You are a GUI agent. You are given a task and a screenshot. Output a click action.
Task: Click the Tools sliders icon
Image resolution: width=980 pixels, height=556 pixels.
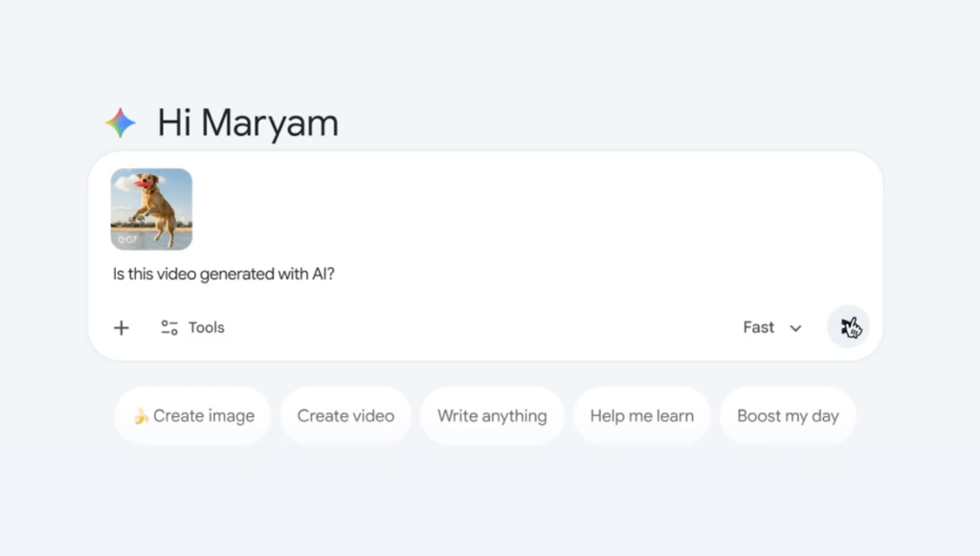click(x=169, y=328)
